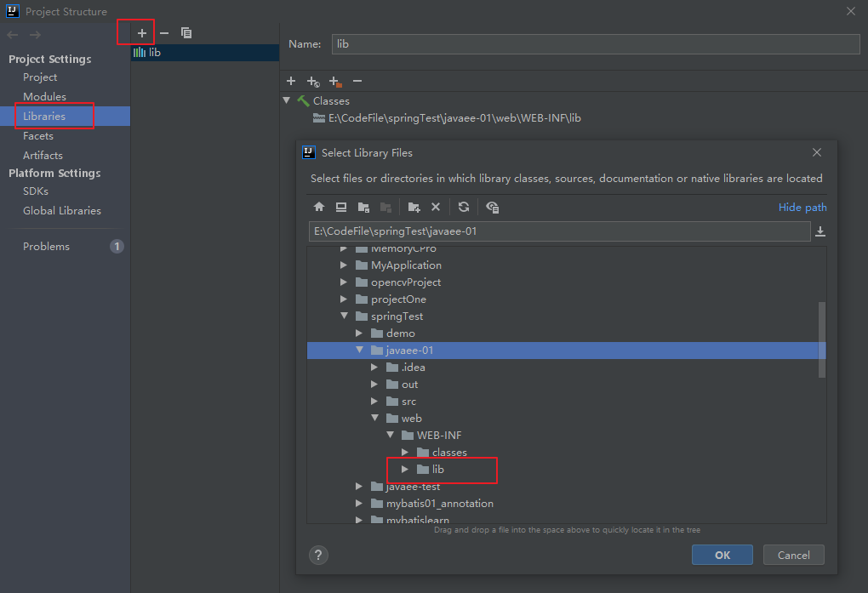Jump to project directory icon
The height and width of the screenshot is (593, 868).
(363, 207)
